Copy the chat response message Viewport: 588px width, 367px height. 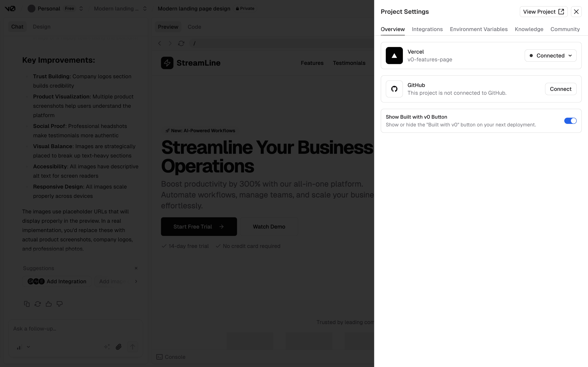(27, 304)
